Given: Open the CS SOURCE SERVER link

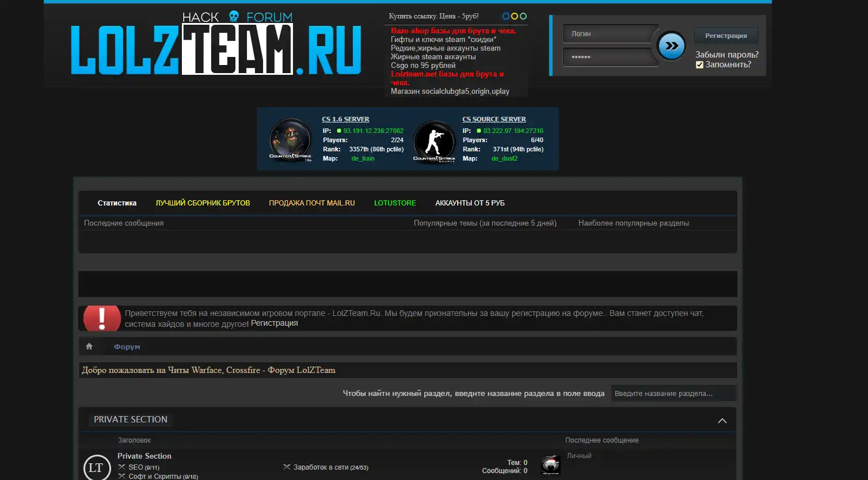Looking at the screenshot, I should pyautogui.click(x=494, y=119).
